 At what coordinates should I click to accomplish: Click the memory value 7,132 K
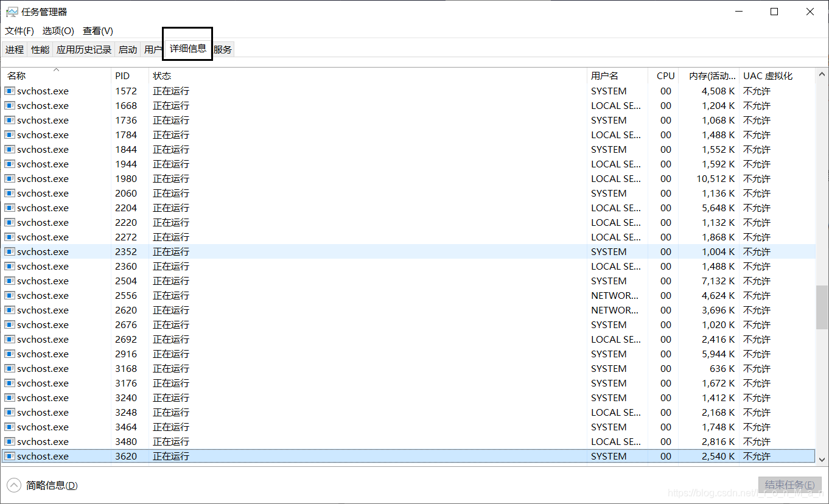[x=718, y=281]
